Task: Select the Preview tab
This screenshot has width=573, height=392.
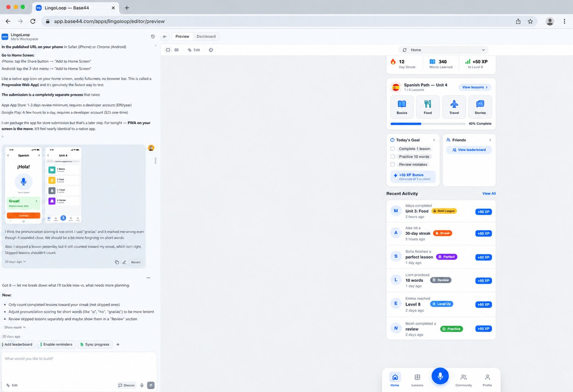Action: (x=182, y=37)
